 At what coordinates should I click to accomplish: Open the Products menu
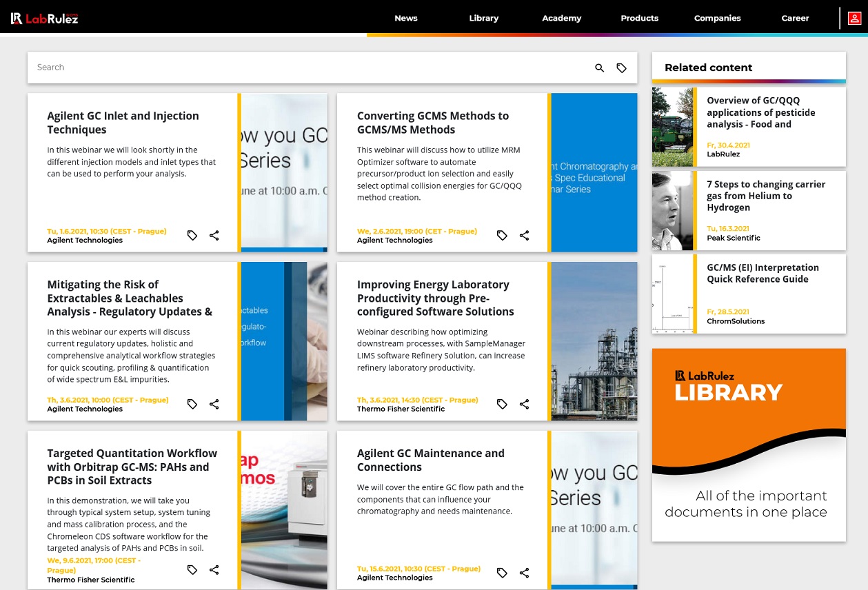(x=640, y=18)
